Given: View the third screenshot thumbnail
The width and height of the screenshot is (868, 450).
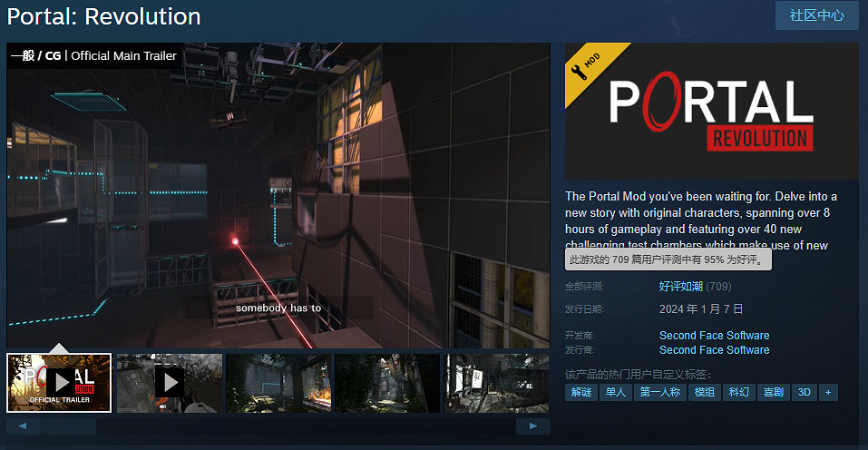Looking at the screenshot, I should 278,382.
